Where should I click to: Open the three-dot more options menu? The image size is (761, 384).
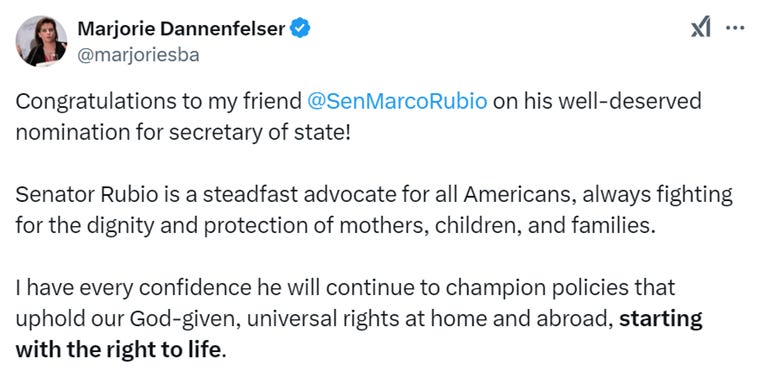[x=735, y=28]
